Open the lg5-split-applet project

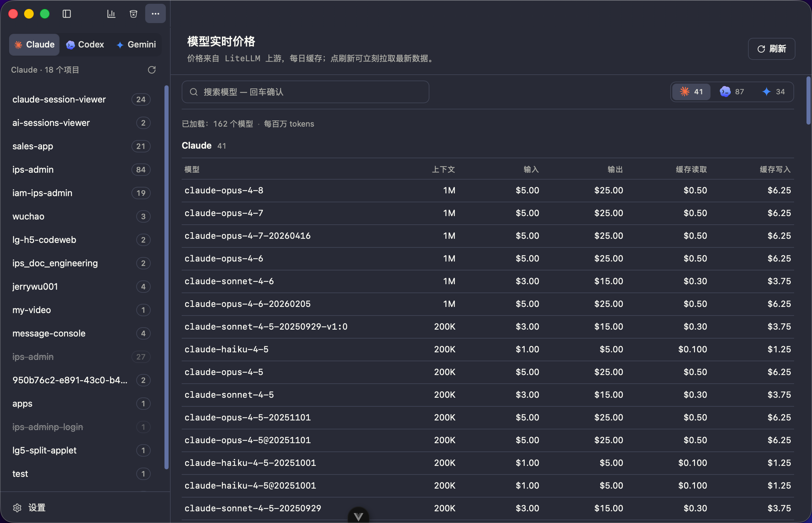pyautogui.click(x=82, y=450)
